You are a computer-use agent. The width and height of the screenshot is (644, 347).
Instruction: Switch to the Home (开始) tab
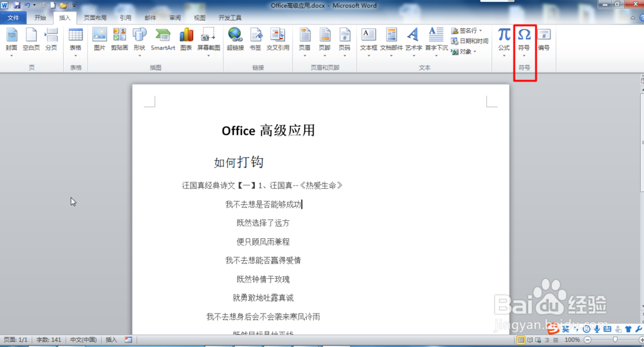point(40,17)
